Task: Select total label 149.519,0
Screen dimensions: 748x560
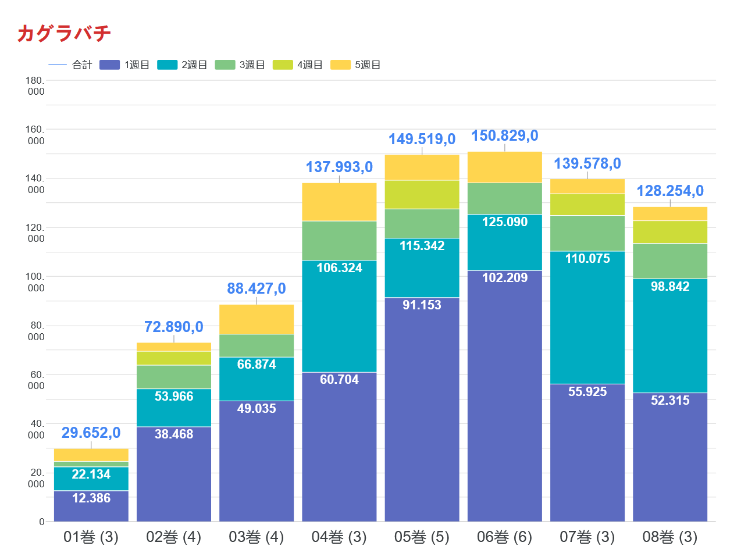Action: click(x=422, y=139)
